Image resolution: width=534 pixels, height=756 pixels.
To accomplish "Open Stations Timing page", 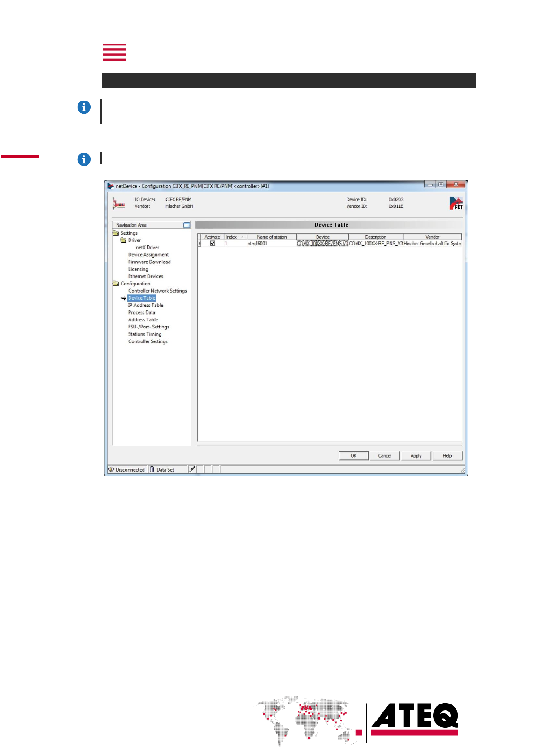I will pyautogui.click(x=145, y=334).
